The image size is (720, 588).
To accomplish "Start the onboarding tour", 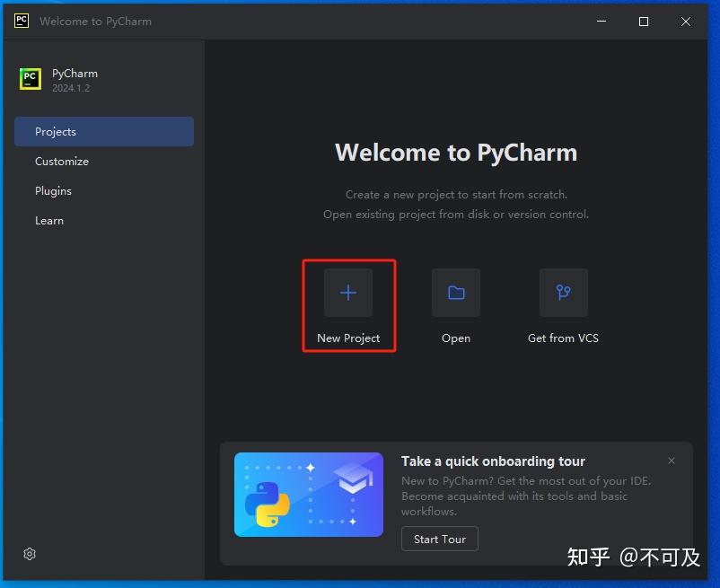I will pyautogui.click(x=439, y=539).
